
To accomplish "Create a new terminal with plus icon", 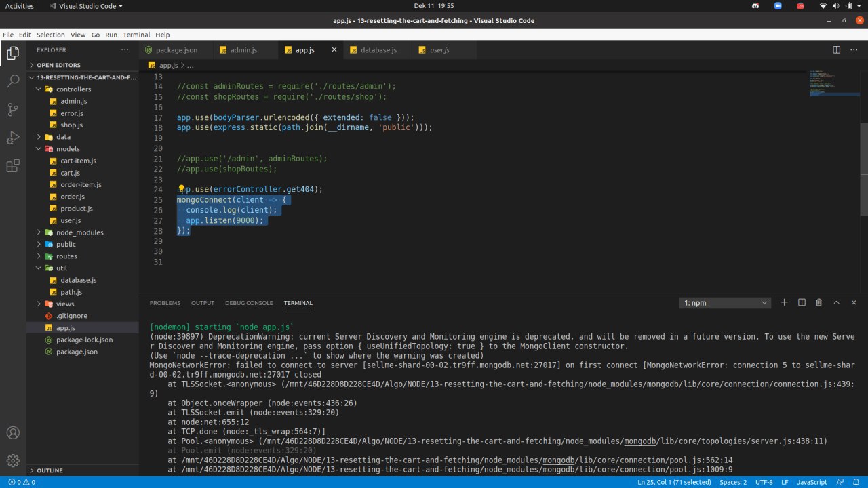I will click(784, 303).
